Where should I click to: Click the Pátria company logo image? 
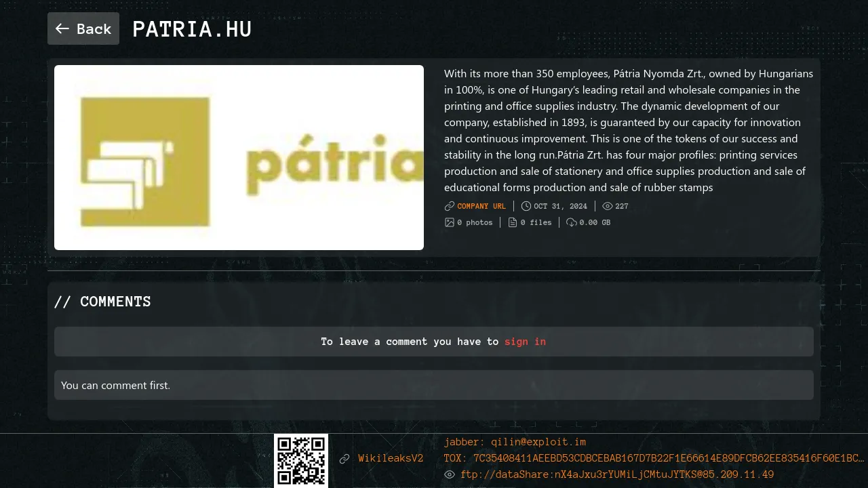coord(239,157)
